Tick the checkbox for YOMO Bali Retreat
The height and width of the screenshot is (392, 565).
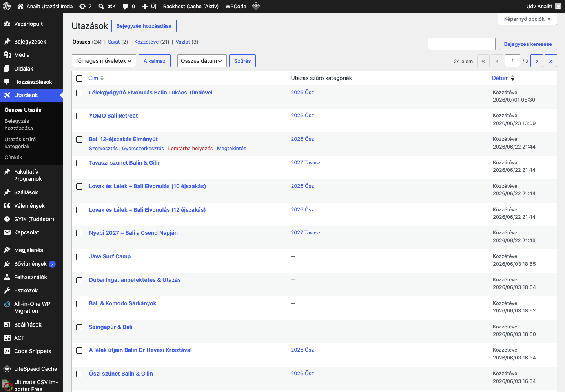(x=79, y=116)
